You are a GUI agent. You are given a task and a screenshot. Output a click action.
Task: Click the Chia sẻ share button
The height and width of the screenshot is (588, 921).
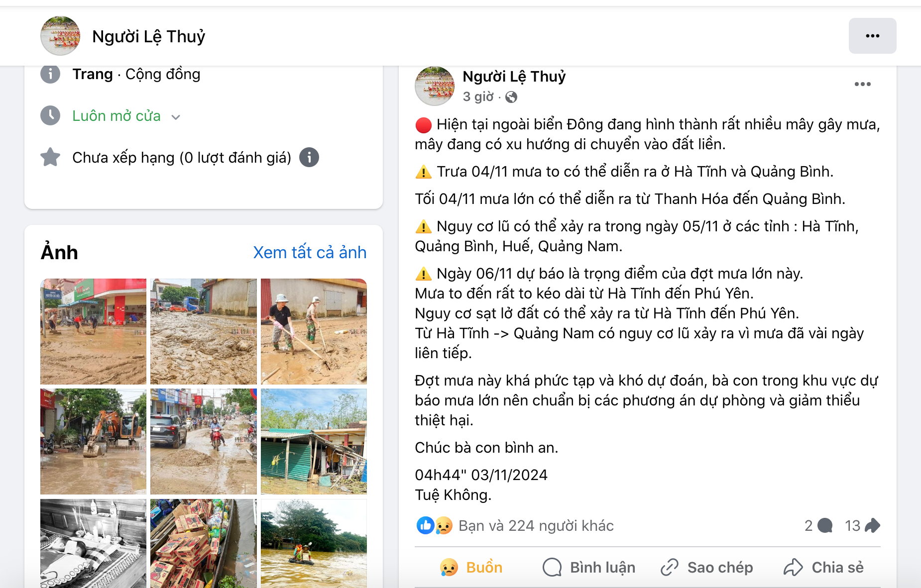[x=823, y=567]
